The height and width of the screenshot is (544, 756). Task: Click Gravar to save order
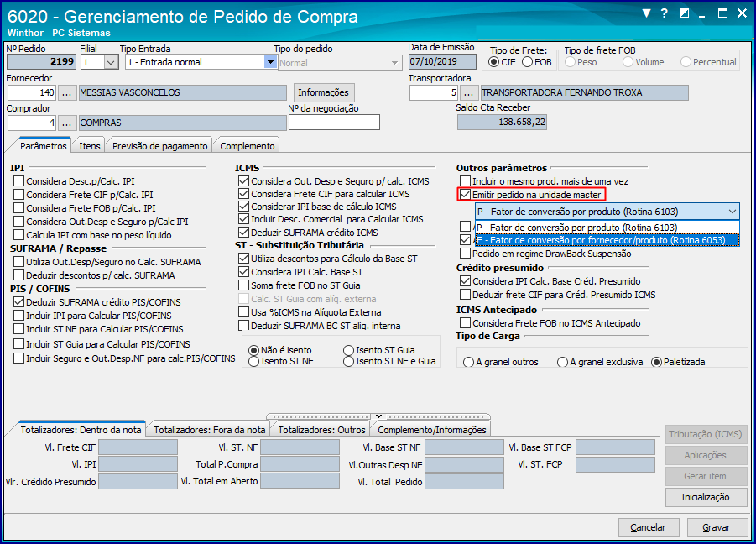[716, 527]
